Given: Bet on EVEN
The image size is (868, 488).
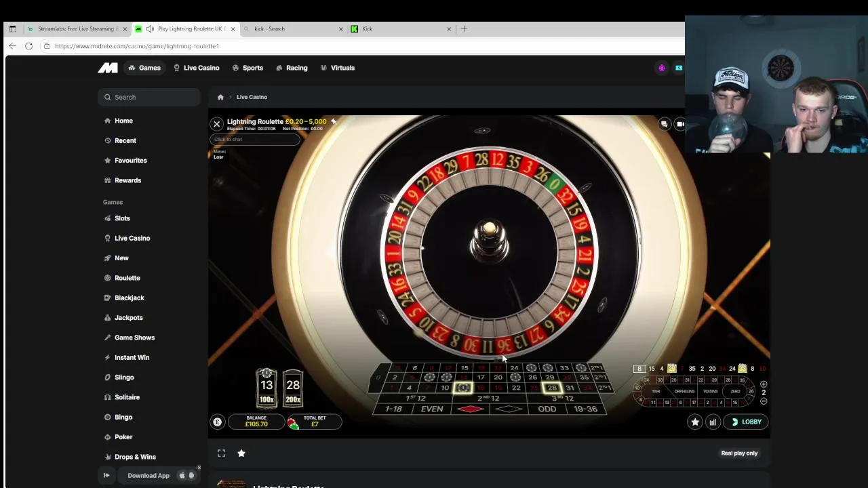Looking at the screenshot, I should (432, 409).
